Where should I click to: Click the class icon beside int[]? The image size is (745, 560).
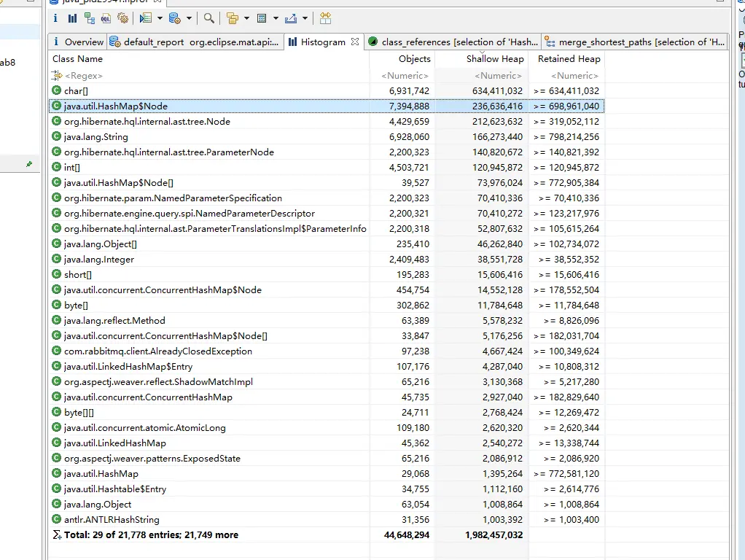(57, 167)
